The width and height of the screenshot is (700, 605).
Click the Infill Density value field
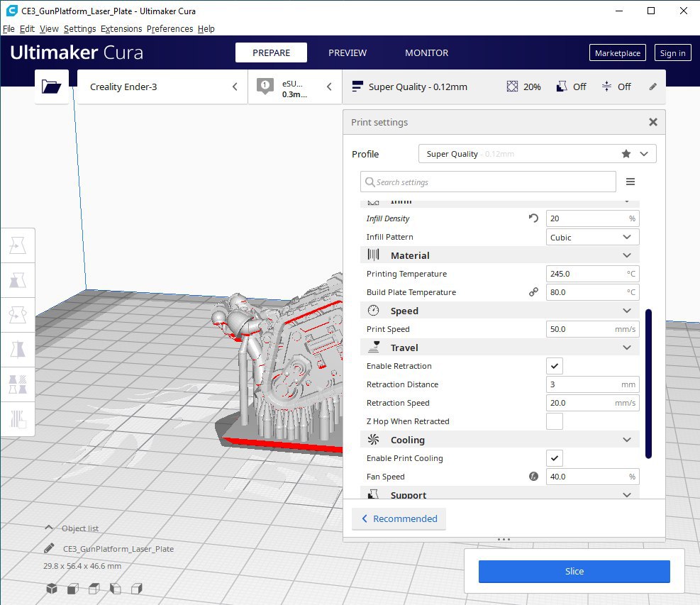(x=592, y=218)
